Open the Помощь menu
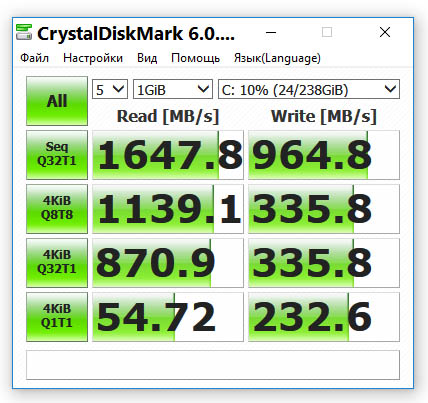Screen dimensions: 428x403 195,58
